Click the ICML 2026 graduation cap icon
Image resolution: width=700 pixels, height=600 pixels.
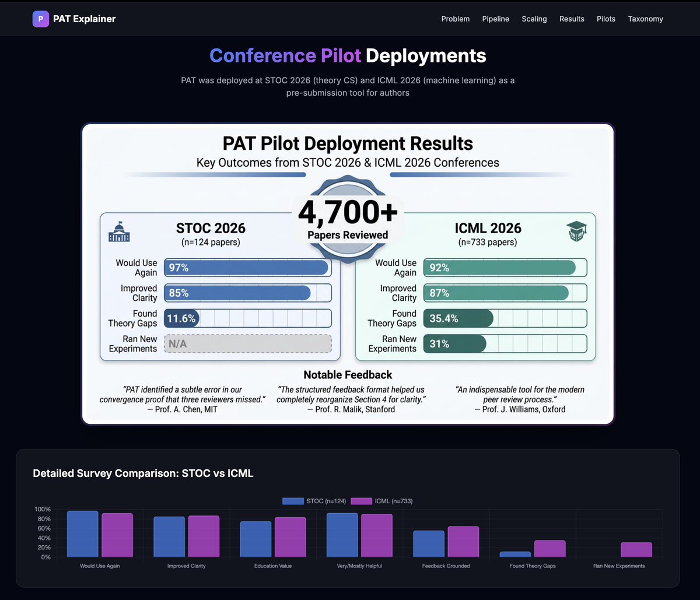(x=576, y=232)
